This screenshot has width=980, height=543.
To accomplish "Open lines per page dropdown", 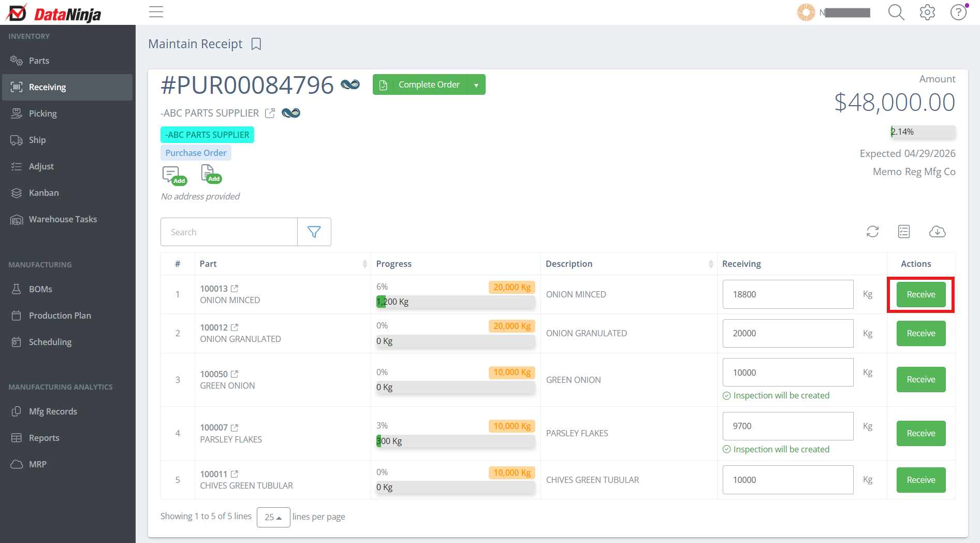I will [273, 517].
